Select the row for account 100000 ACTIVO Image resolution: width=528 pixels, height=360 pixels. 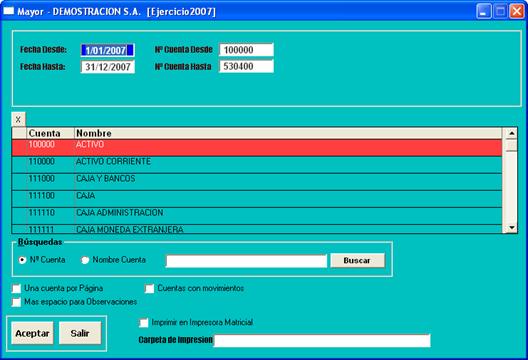(x=257, y=148)
